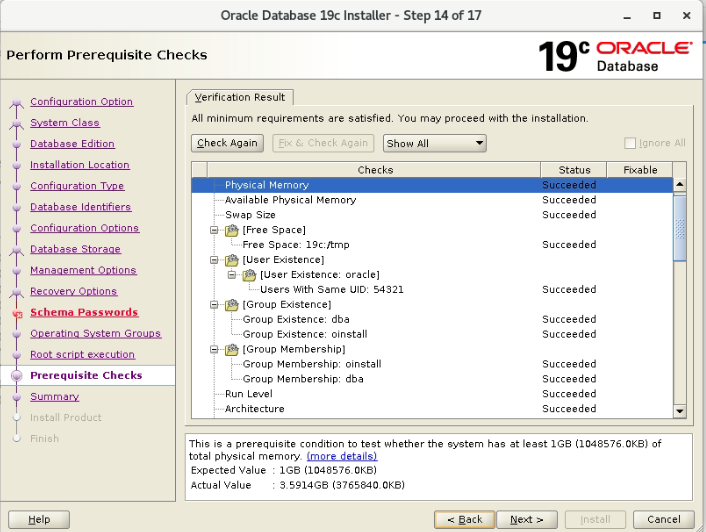The width and height of the screenshot is (706, 532).
Task: Click Swap Size's Succeeded status
Action: (x=569, y=215)
